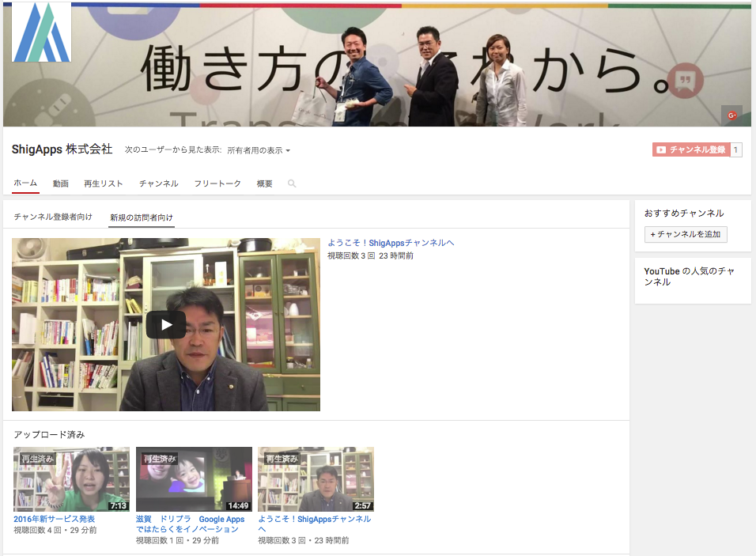
Task: Click the channel banner image
Action: tap(377, 64)
